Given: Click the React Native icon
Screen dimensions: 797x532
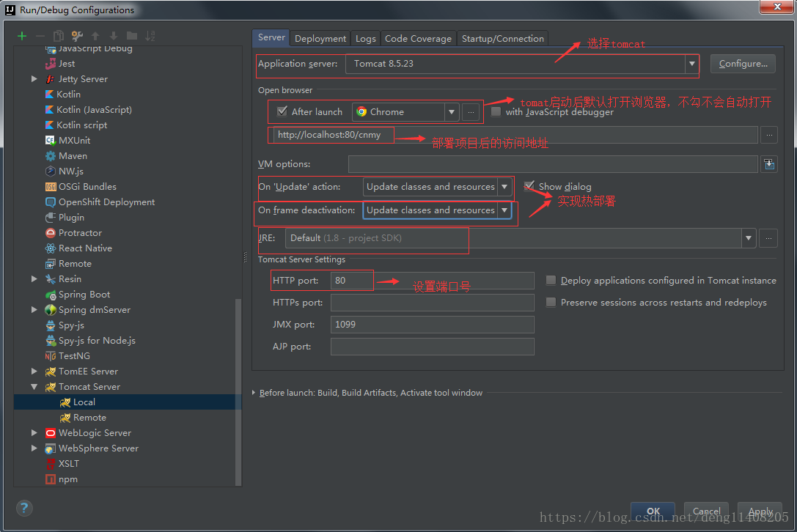Looking at the screenshot, I should click(x=51, y=248).
